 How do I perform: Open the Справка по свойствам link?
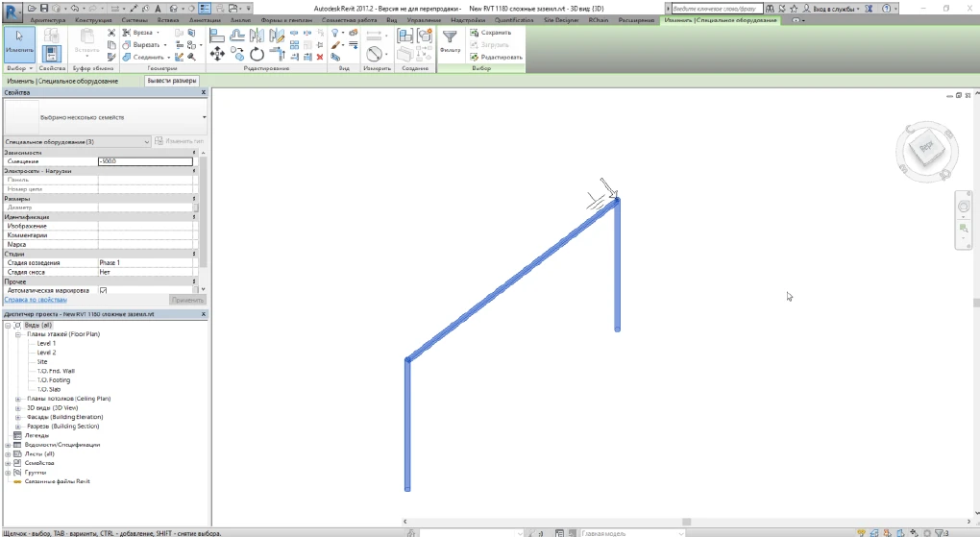pos(35,300)
